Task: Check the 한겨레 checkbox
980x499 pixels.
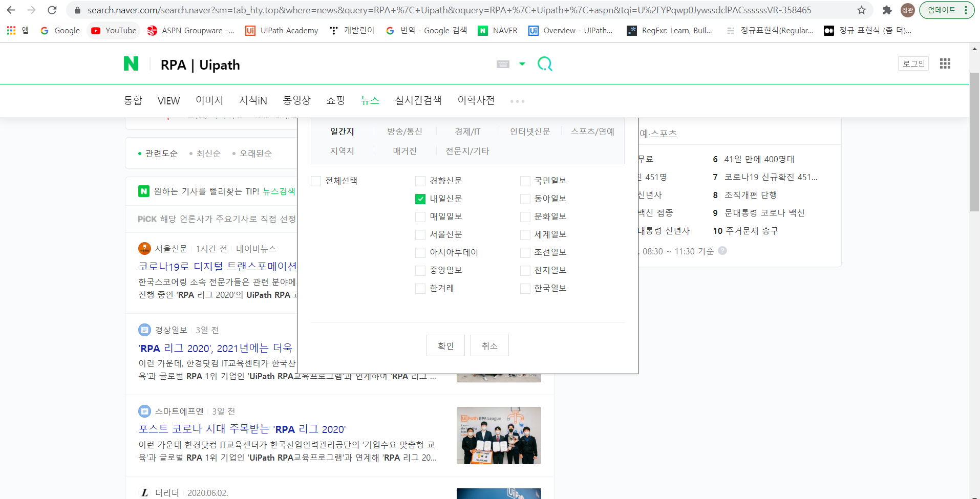Action: 420,288
